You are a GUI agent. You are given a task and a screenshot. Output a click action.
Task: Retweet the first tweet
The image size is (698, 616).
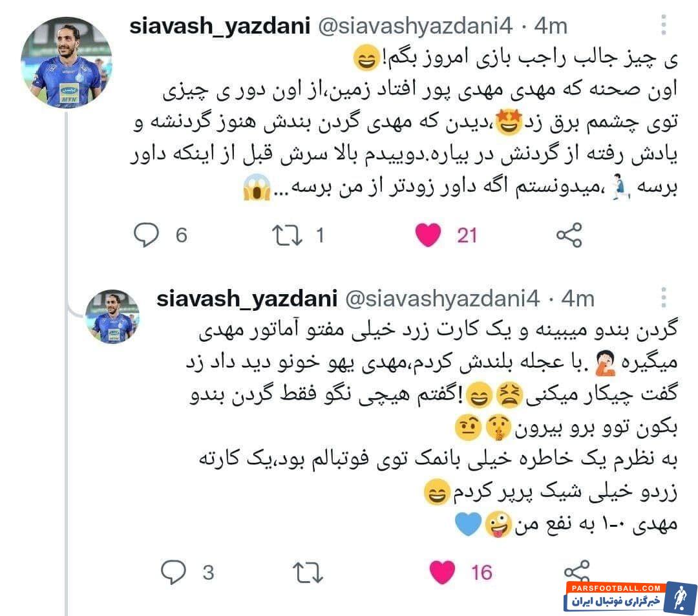[x=287, y=235]
